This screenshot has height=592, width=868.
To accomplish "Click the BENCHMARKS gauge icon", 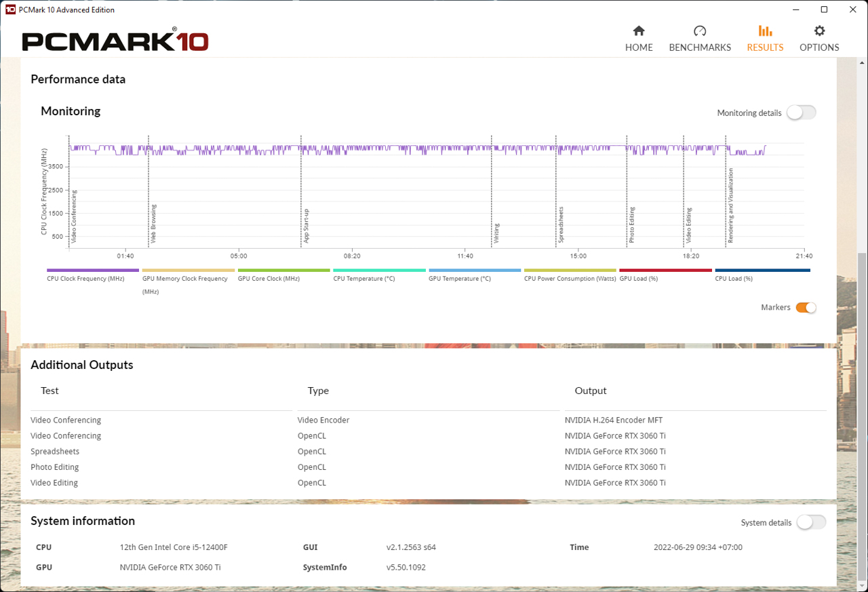I will 700,31.
